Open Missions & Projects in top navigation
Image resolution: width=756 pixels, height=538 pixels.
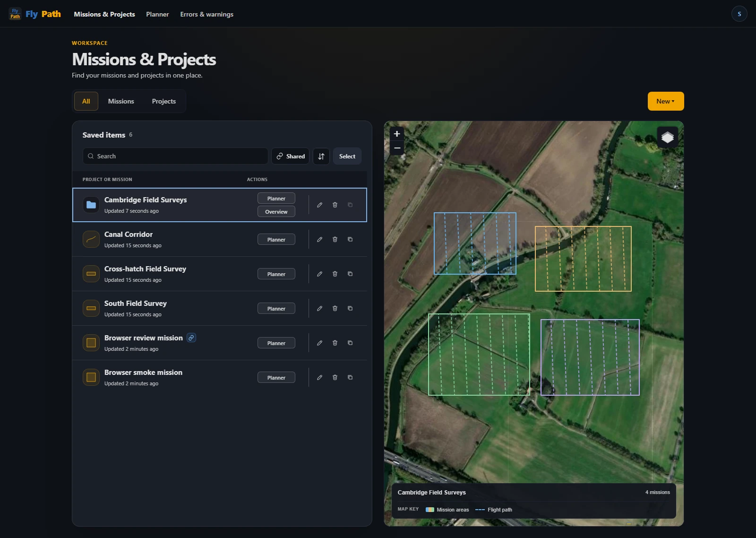104,14
